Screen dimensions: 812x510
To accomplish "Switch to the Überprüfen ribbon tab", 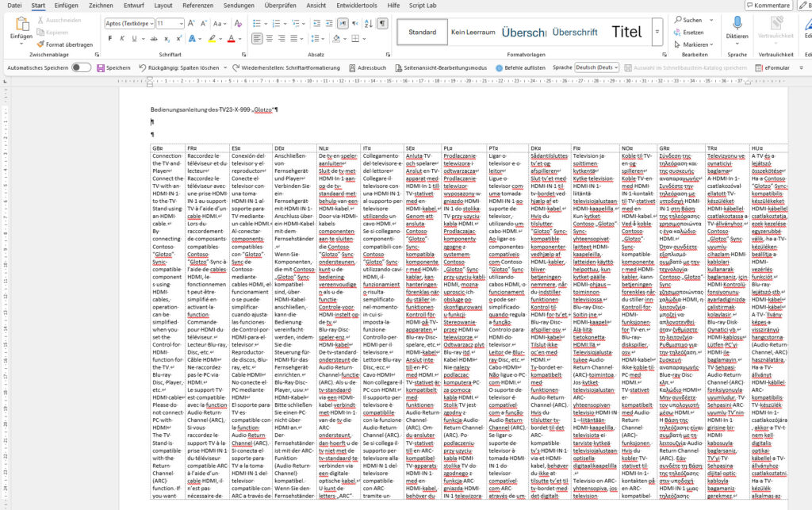I will tap(280, 6).
